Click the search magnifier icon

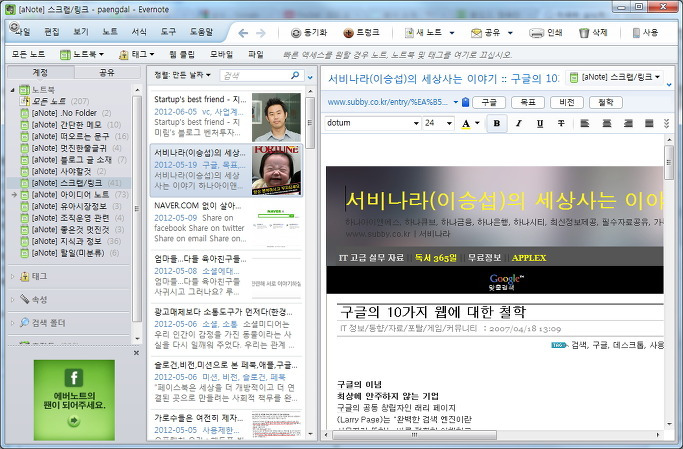tap(295, 75)
